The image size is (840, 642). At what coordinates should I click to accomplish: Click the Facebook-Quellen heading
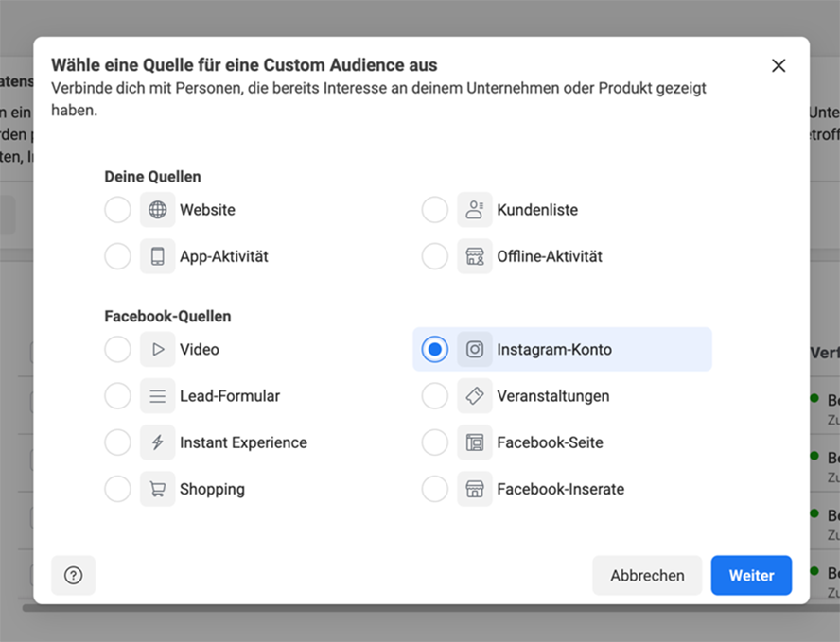click(x=167, y=317)
